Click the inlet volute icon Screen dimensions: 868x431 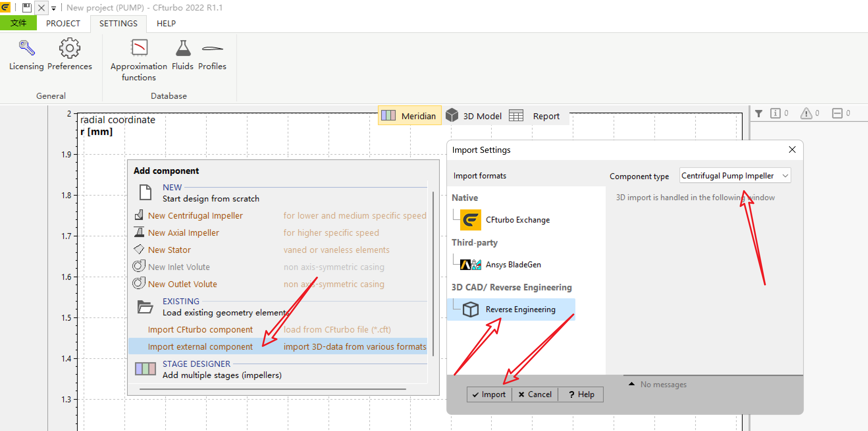click(139, 266)
